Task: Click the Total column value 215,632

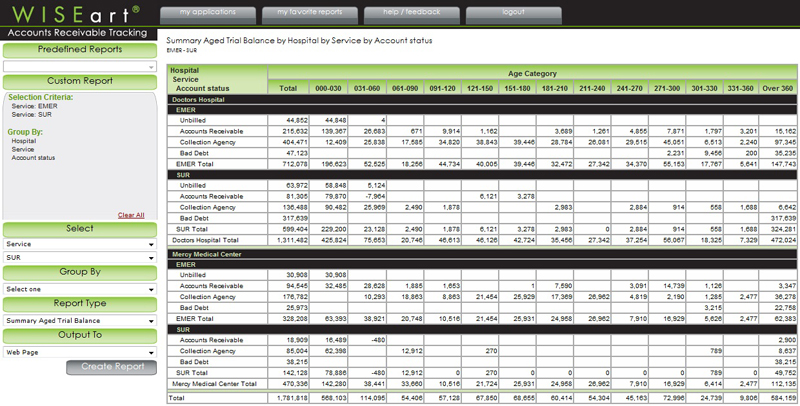Action: [295, 132]
